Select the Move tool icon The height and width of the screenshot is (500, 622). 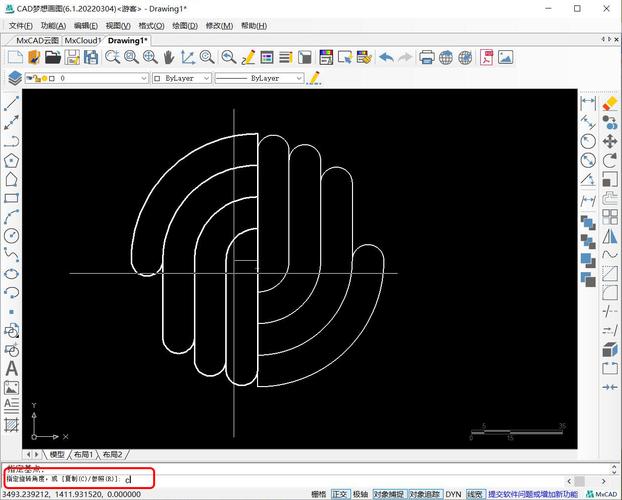[609, 141]
